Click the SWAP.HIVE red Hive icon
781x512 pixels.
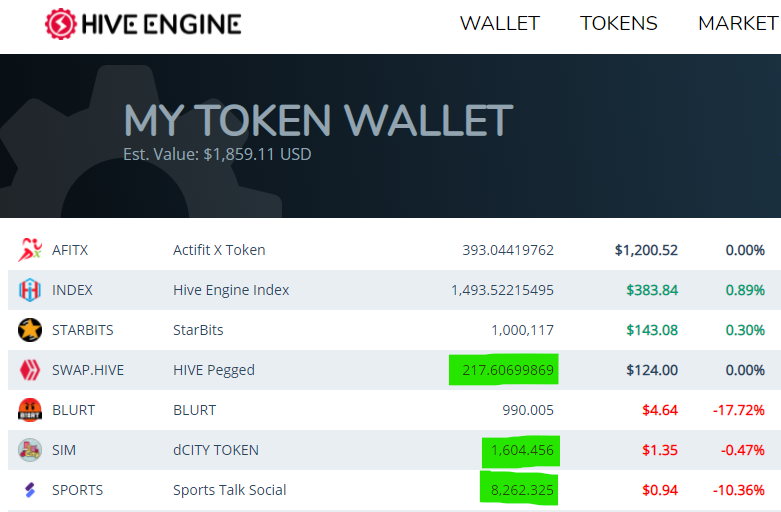pos(30,370)
